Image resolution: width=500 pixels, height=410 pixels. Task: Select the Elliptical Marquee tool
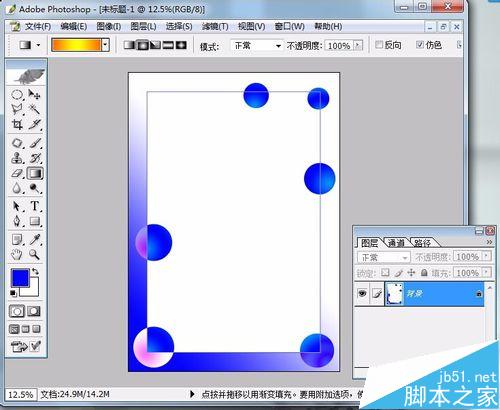(x=17, y=95)
